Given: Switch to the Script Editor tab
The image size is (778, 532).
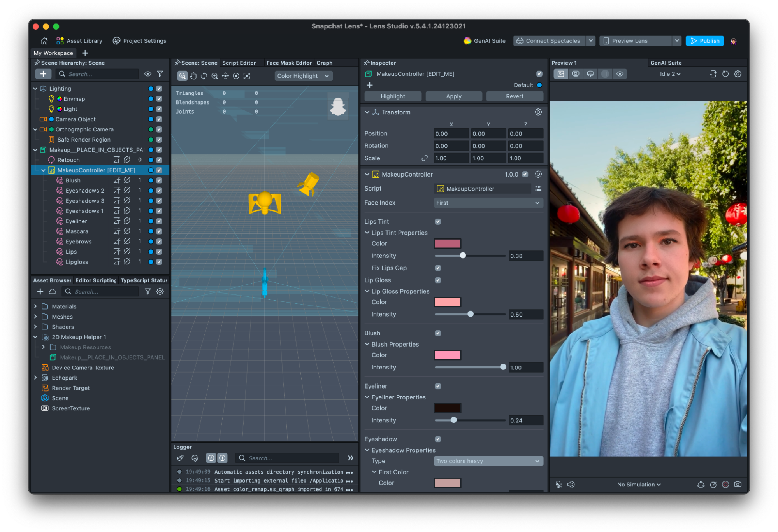Looking at the screenshot, I should pyautogui.click(x=239, y=63).
